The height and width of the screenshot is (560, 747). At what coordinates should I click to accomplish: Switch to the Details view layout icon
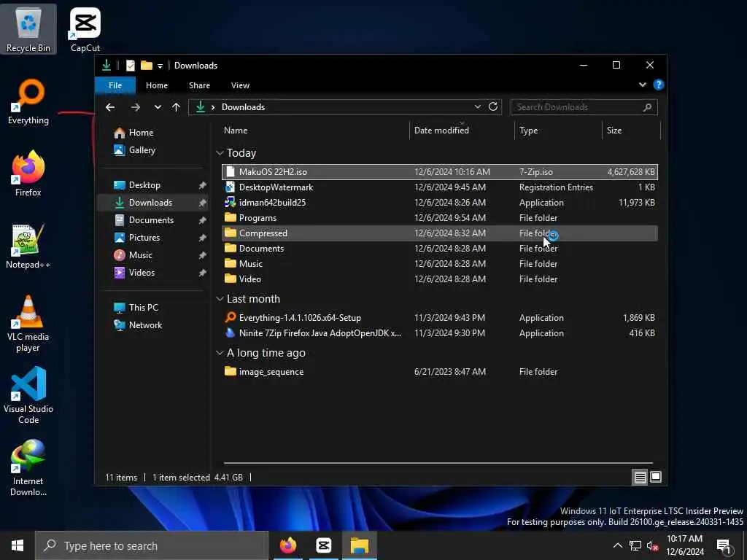click(x=640, y=477)
